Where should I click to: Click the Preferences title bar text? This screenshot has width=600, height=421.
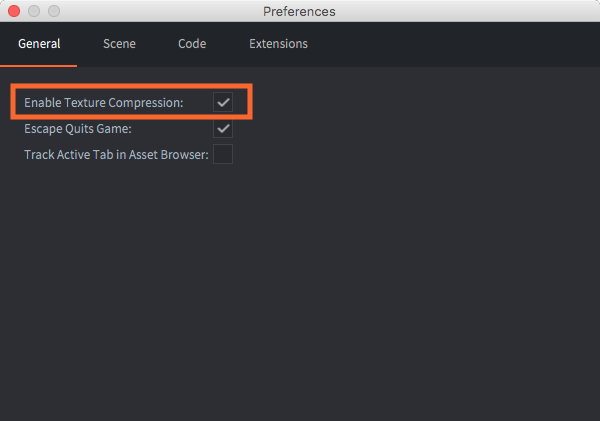(x=299, y=11)
